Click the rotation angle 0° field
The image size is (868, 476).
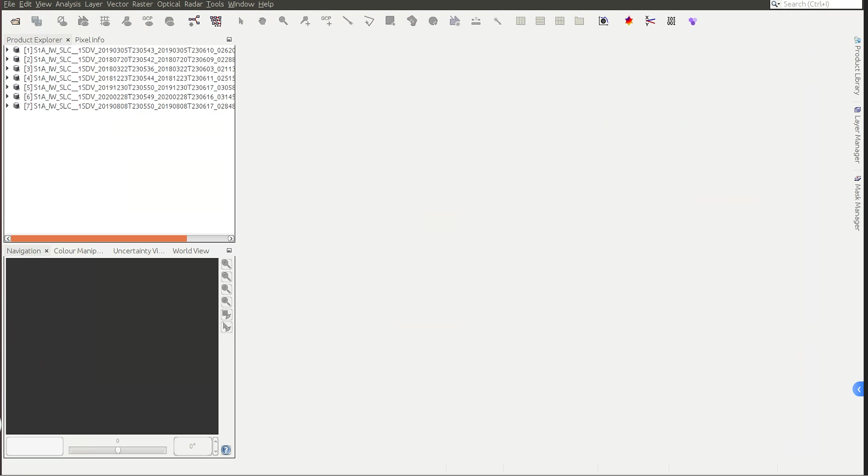point(193,446)
